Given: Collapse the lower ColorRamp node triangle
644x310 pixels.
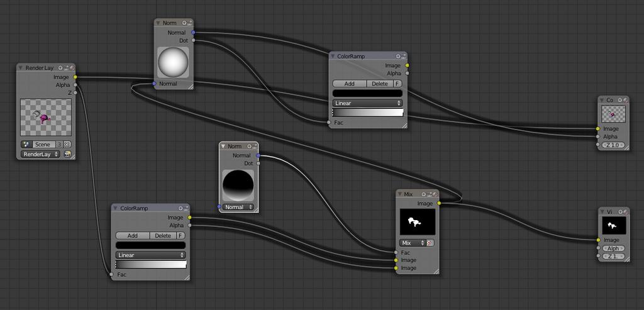Looking at the screenshot, I should [x=116, y=208].
